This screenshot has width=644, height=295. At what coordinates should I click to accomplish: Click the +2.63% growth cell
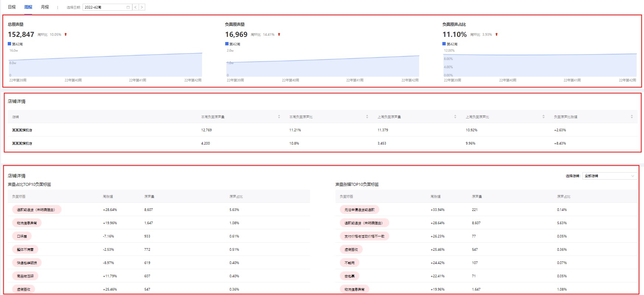(x=560, y=130)
